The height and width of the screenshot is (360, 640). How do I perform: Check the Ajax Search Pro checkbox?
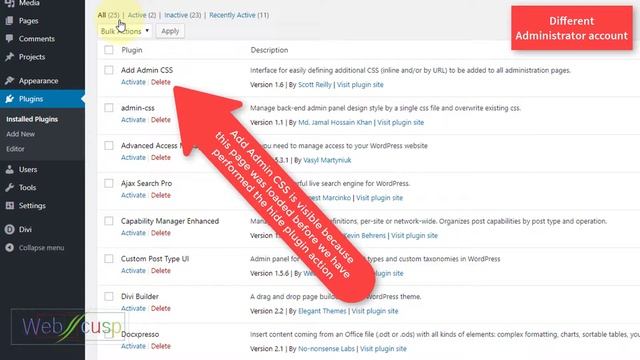click(109, 183)
